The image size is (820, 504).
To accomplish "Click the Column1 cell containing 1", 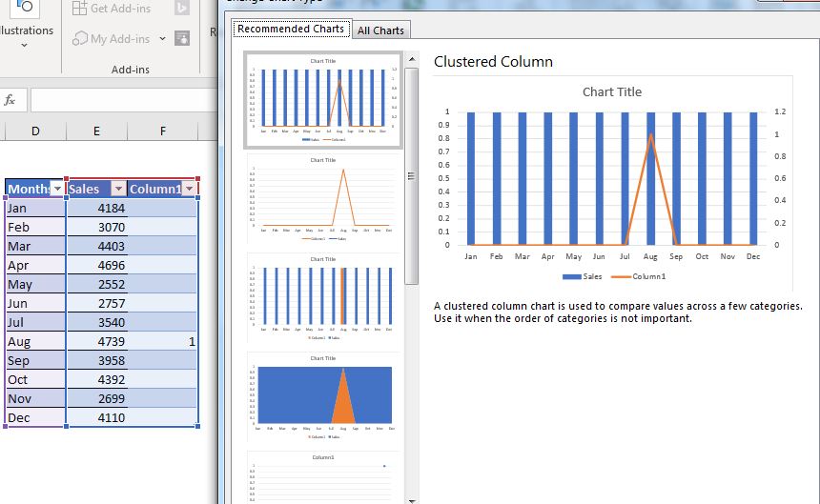I will (x=163, y=342).
